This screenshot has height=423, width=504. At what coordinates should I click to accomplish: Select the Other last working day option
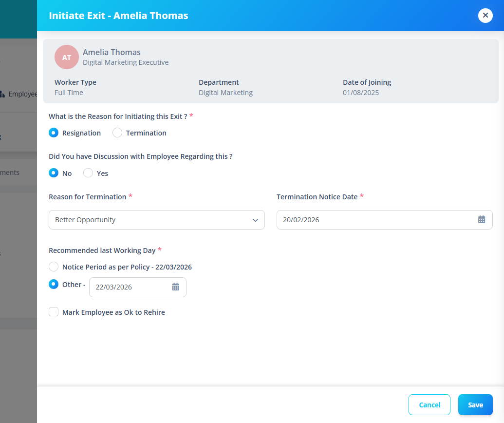click(54, 285)
